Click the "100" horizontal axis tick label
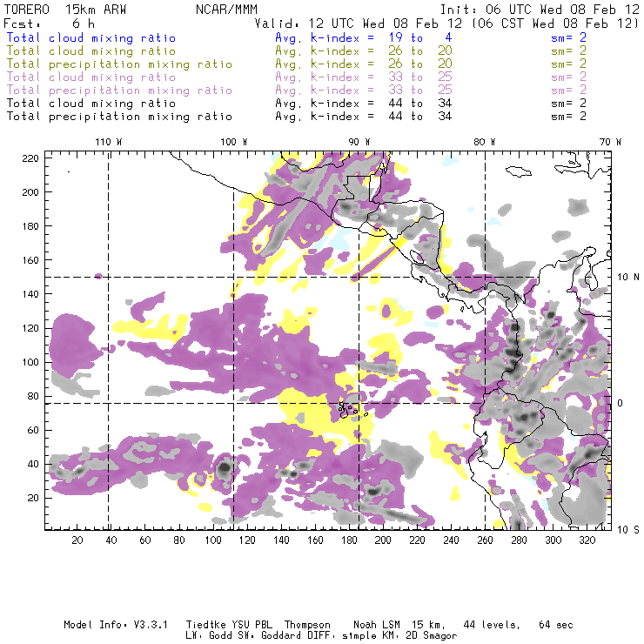 point(213,540)
